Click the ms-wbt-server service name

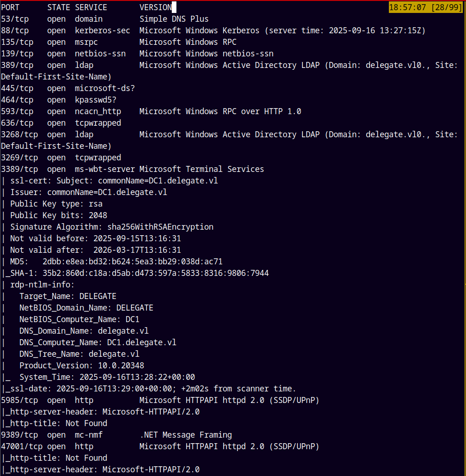coord(105,169)
